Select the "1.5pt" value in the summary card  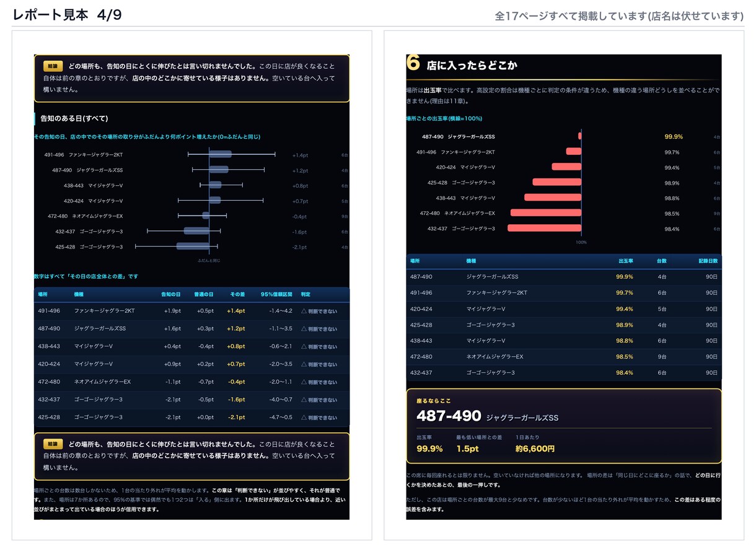click(467, 449)
